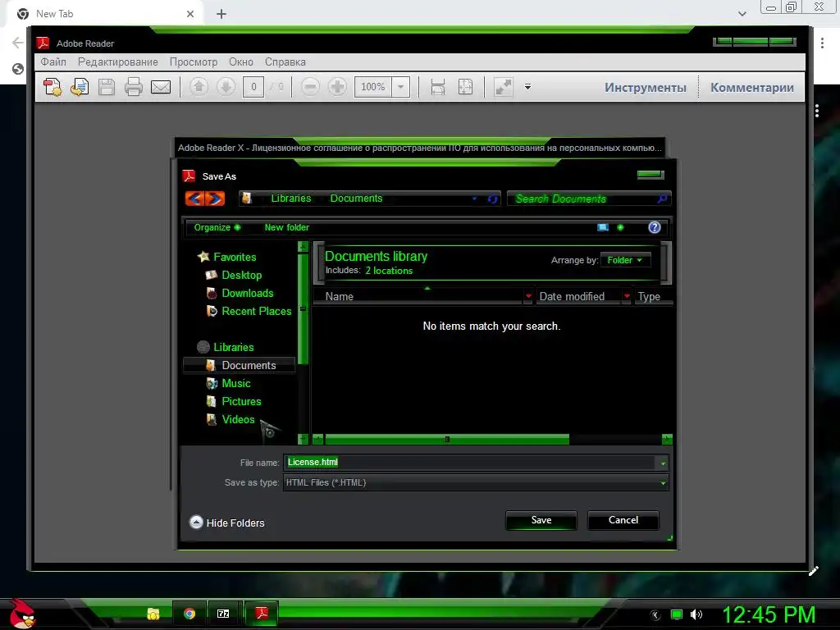
Task: Select Videos library in navigation pane
Action: (238, 419)
